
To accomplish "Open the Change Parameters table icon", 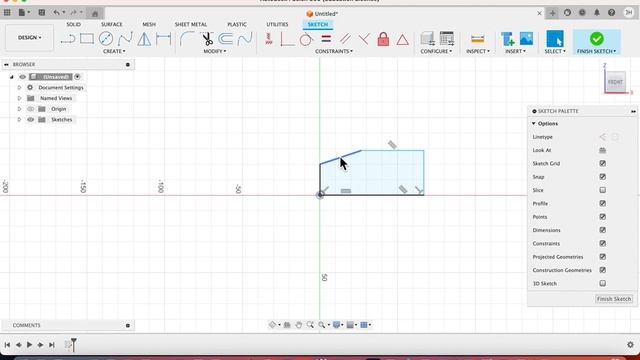I will [447, 39].
